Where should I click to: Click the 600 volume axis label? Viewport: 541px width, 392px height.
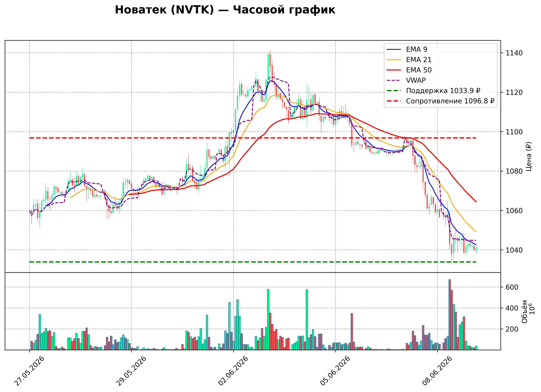pos(512,287)
